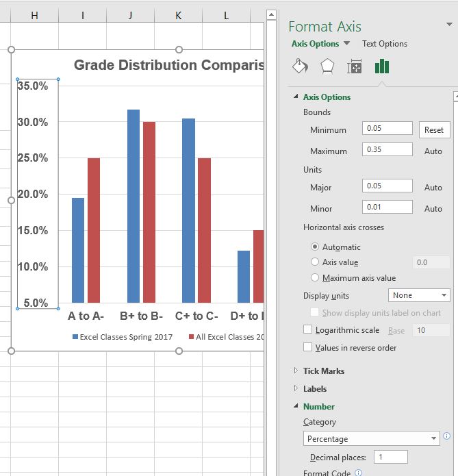The image size is (458, 476).
Task: Select the Automatic axis crosses radio button
Action: pos(315,247)
